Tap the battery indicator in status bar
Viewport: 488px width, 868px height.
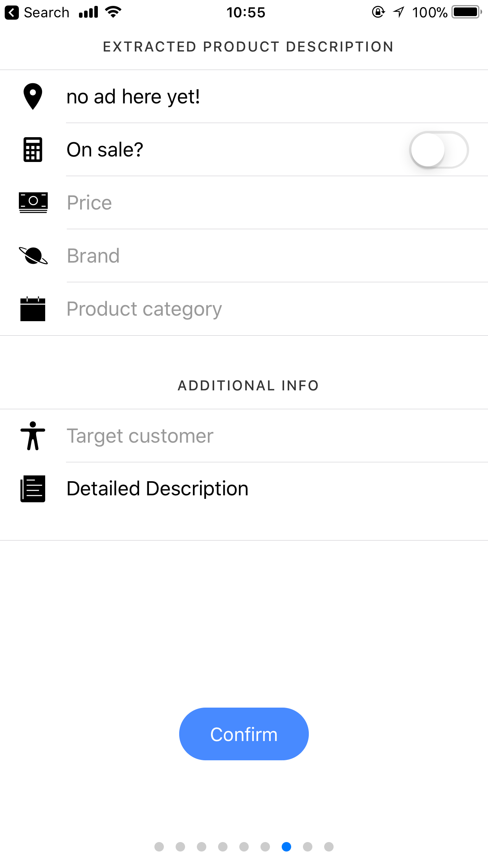click(x=467, y=12)
